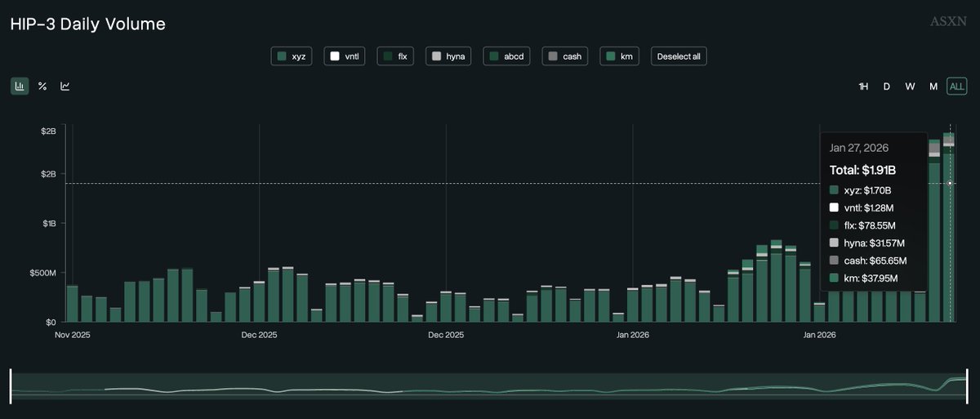Screen dimensions: 980x419
Task: Toggle the km series in legend
Action: (x=620, y=56)
